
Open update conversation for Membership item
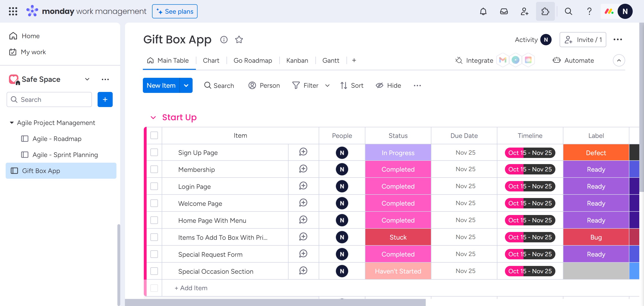click(303, 169)
